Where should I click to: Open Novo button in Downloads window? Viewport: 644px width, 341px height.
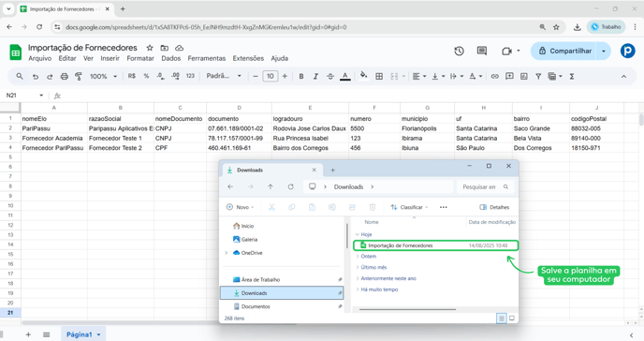click(x=241, y=207)
